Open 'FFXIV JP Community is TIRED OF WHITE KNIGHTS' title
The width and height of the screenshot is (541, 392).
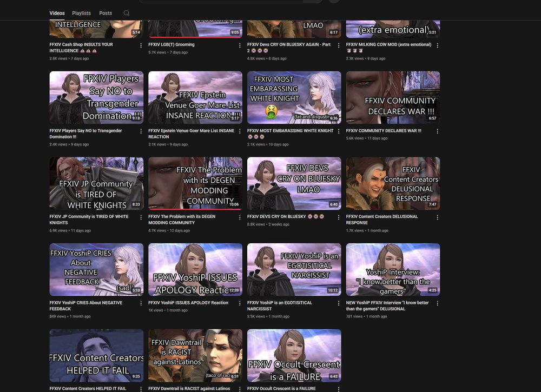(89, 220)
